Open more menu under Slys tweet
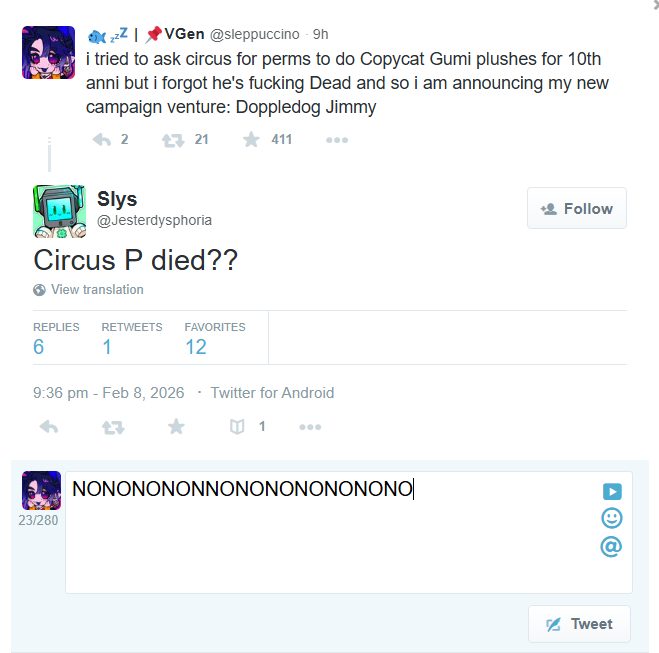Viewport: 659px width, 653px height. pyautogui.click(x=310, y=427)
